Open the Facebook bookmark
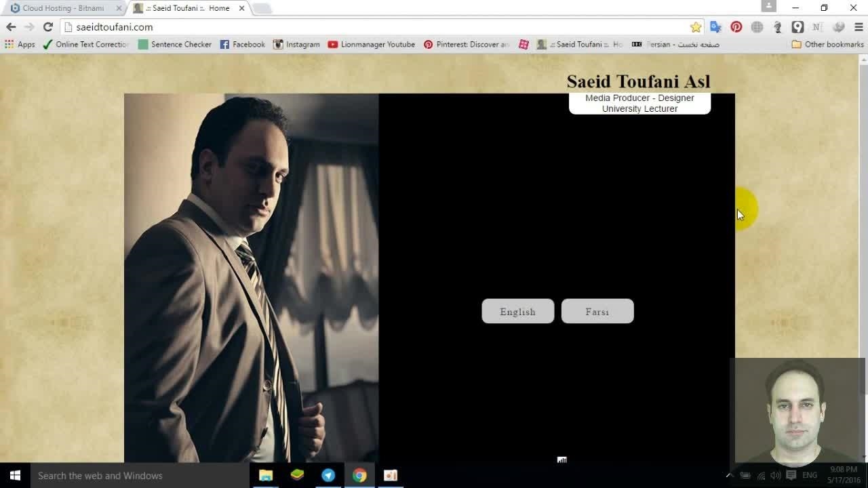 242,44
